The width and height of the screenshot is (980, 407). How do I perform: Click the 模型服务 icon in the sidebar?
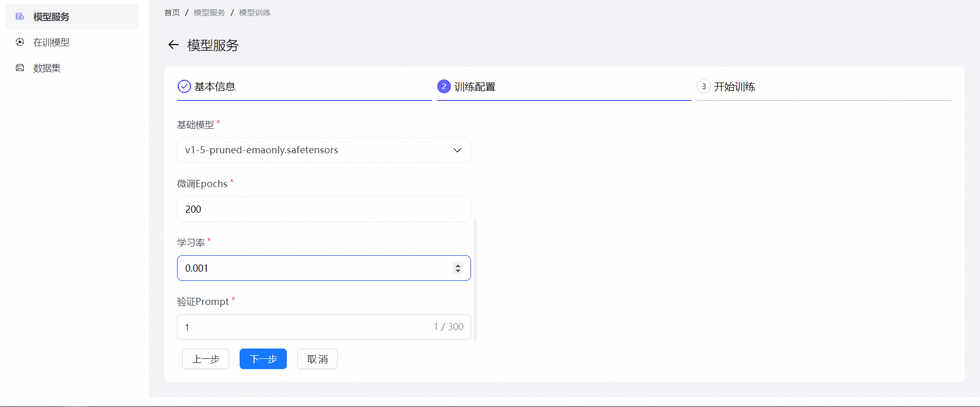pyautogui.click(x=20, y=17)
